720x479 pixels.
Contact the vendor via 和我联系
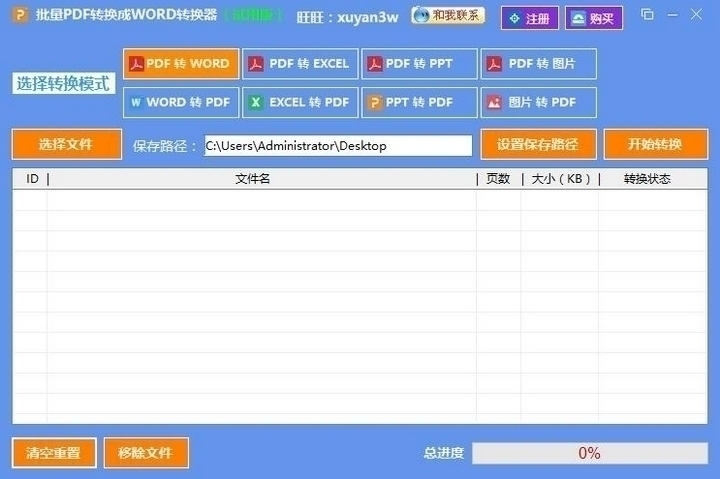pyautogui.click(x=448, y=16)
